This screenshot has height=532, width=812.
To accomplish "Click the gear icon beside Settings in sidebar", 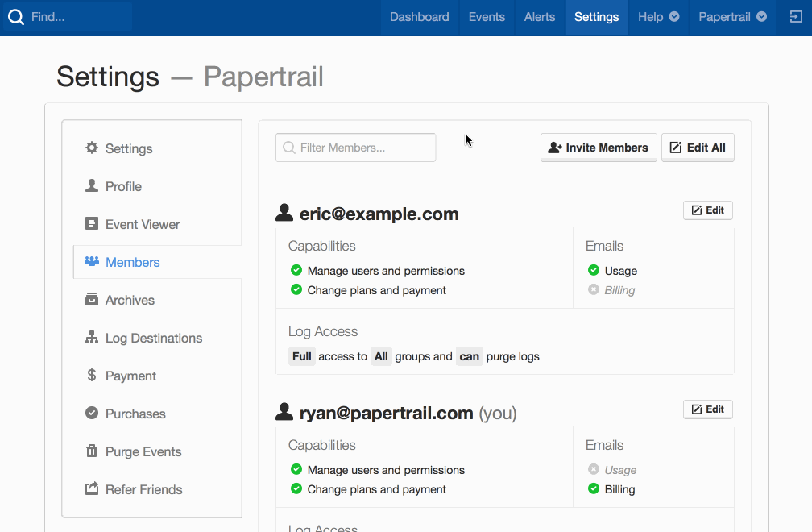I will (92, 148).
